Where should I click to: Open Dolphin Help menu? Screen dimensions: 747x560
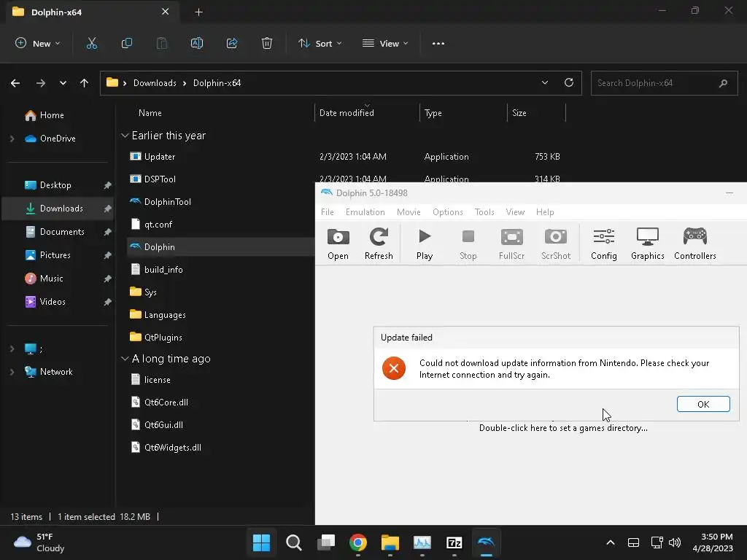545,212
